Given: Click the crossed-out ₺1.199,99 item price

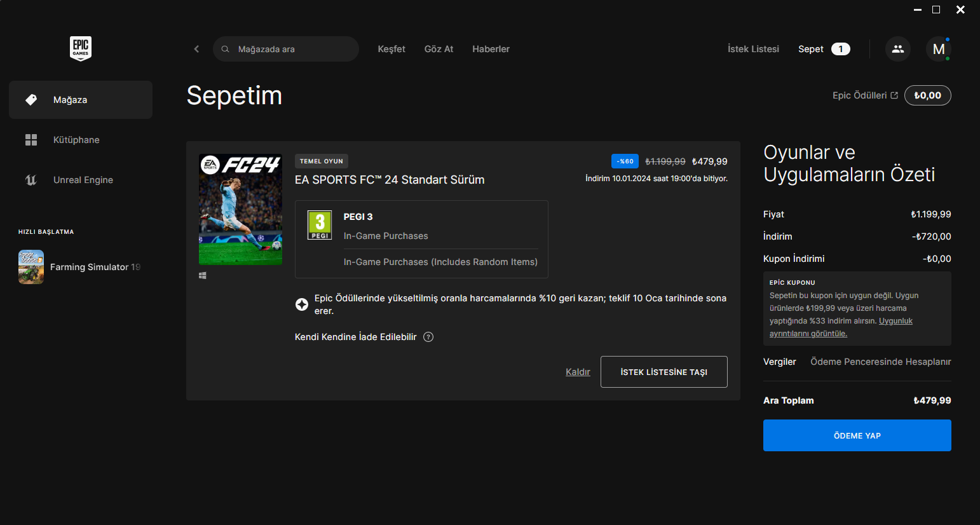Looking at the screenshot, I should coord(665,161).
